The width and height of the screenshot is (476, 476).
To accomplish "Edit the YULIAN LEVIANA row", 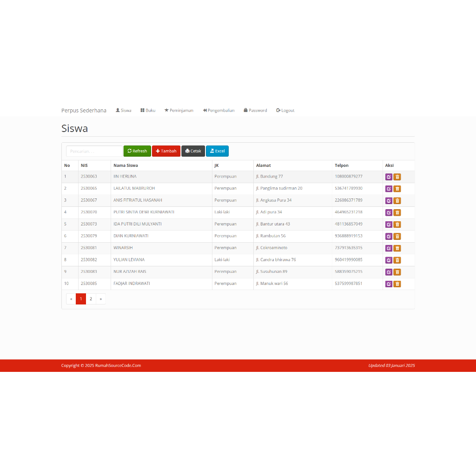I will pos(389,260).
